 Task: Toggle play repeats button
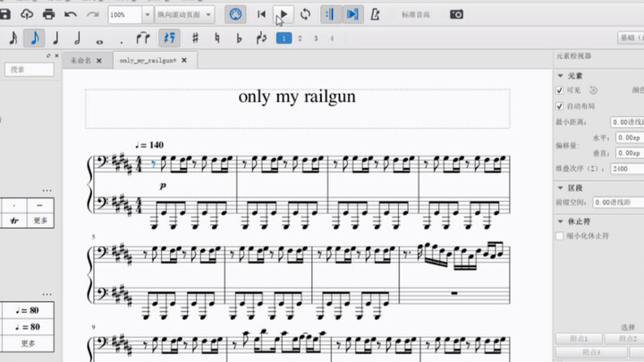click(x=330, y=14)
